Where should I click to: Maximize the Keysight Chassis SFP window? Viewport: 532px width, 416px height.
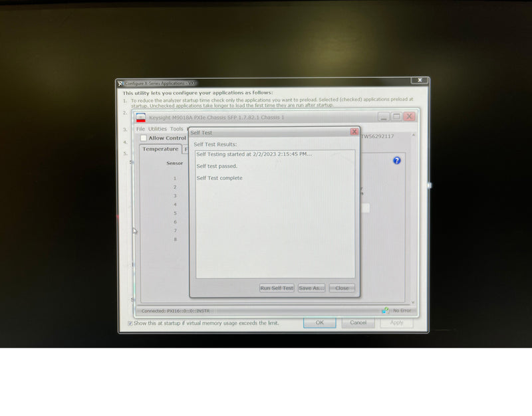pos(396,117)
